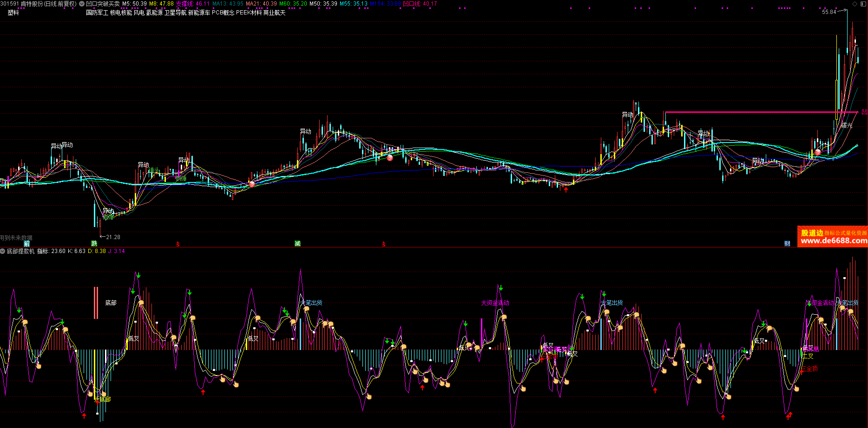Image resolution: width=868 pixels, height=428 pixels.
Task: Open the 塑料 sector tag
Action: [x=13, y=13]
